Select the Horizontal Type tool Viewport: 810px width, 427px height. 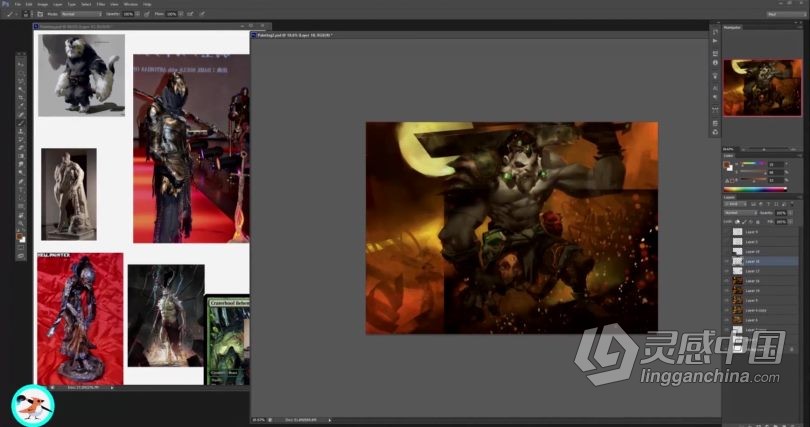(x=20, y=190)
